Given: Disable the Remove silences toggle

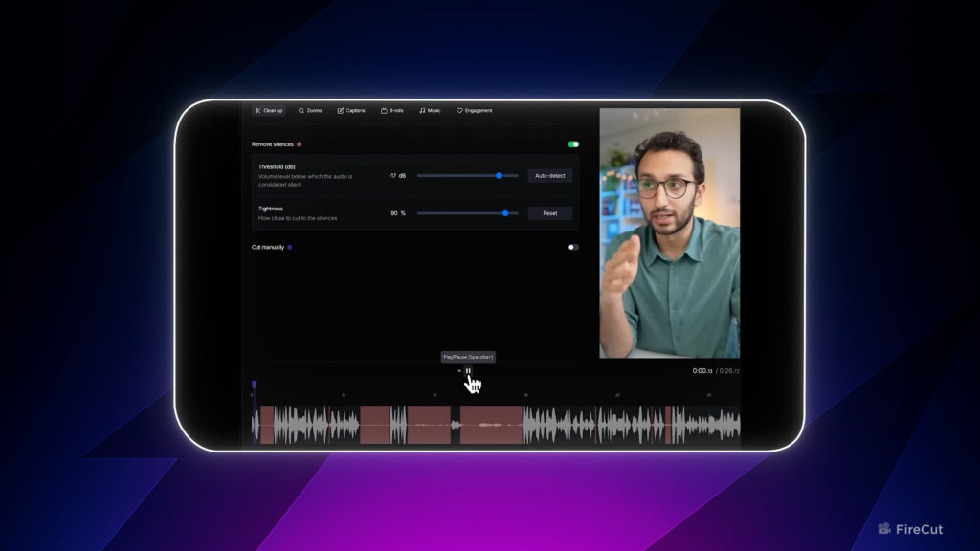Looking at the screenshot, I should click(573, 144).
